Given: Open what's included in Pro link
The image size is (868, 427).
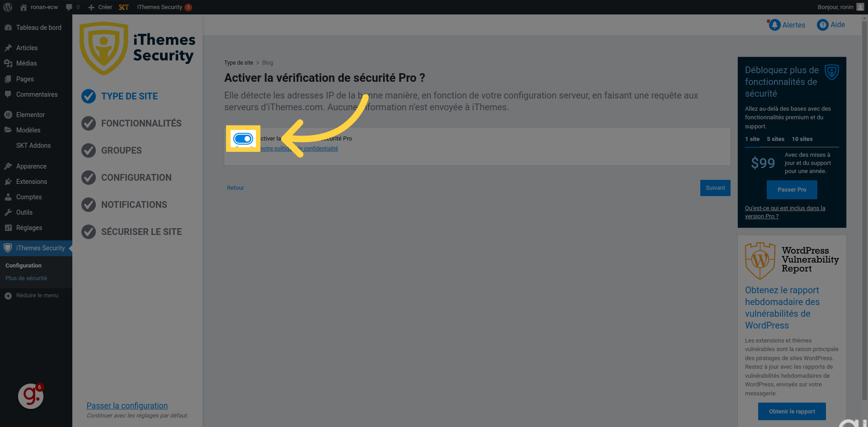Looking at the screenshot, I should point(785,212).
